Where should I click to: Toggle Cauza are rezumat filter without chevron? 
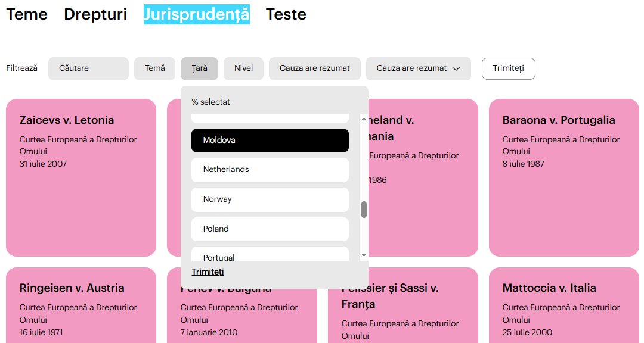click(x=314, y=68)
